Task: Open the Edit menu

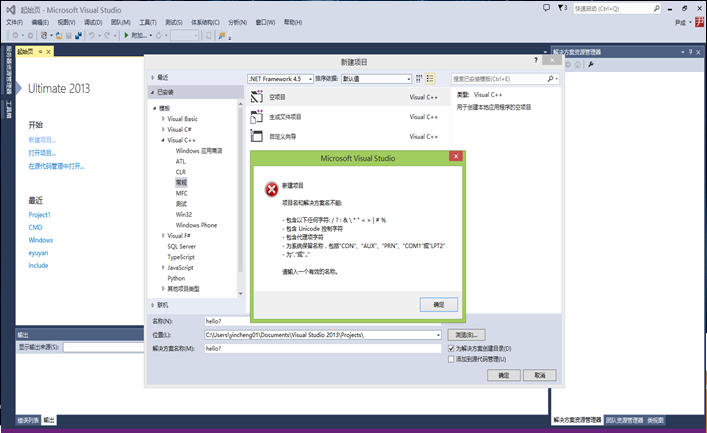Action: click(40, 22)
